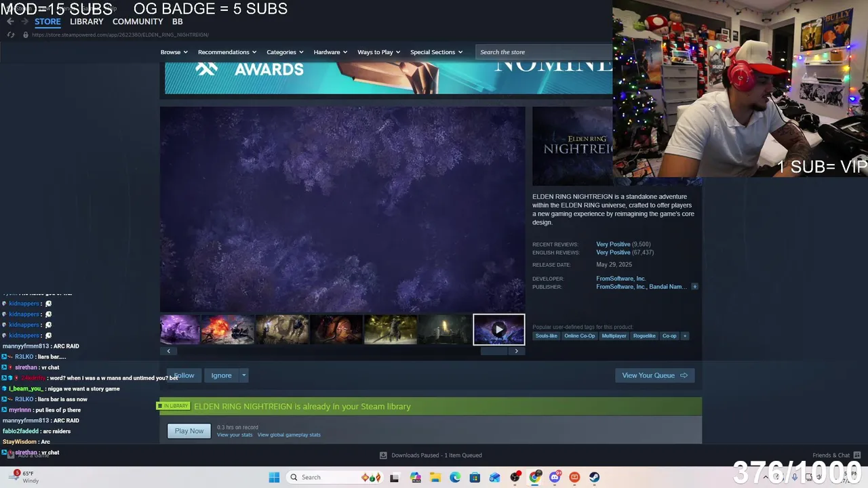Open Discord from the taskbar
The height and width of the screenshot is (488, 868).
tap(555, 477)
